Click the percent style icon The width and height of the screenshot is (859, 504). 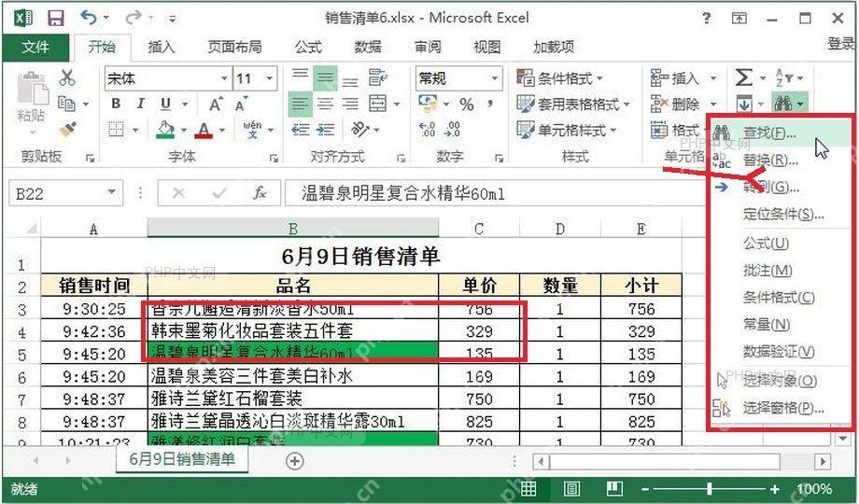coord(467,104)
